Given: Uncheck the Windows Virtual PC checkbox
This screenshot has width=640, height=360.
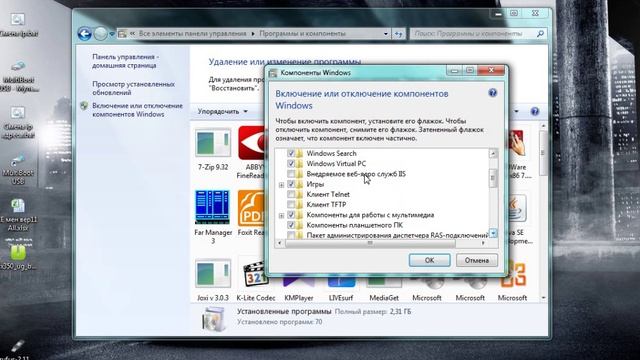Looking at the screenshot, I should (291, 163).
